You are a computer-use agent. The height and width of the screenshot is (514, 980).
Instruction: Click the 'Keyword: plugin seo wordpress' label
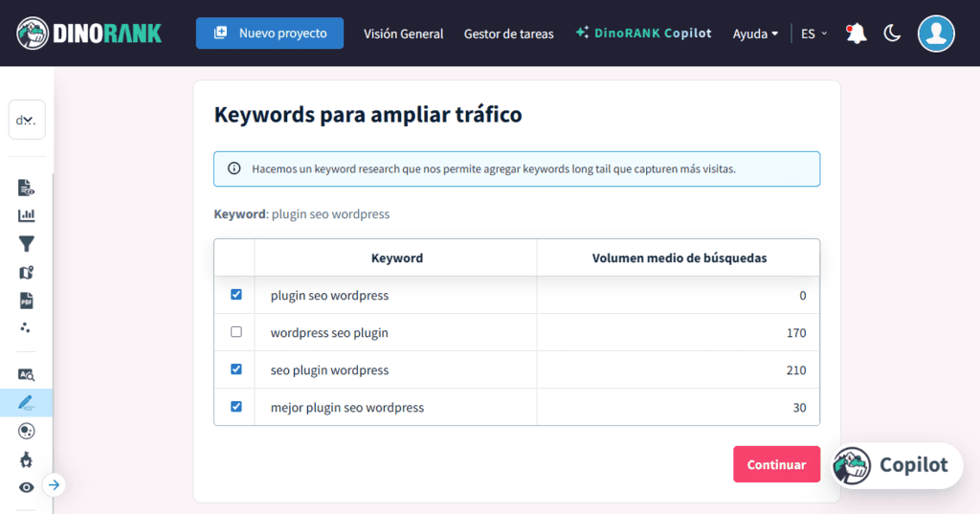(x=301, y=213)
